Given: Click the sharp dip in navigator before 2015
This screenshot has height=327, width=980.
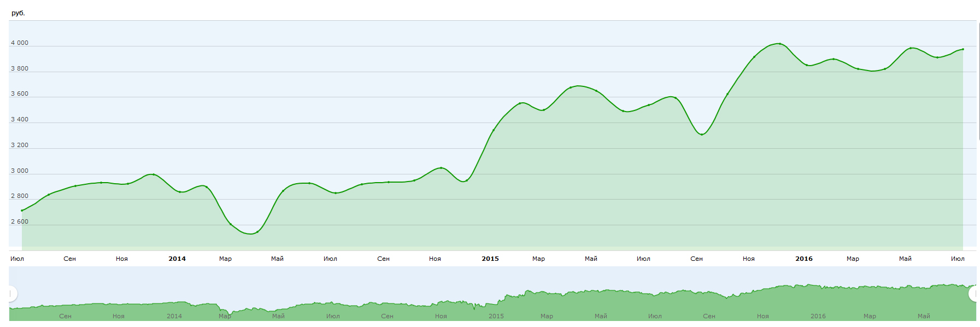Looking at the screenshot, I should pyautogui.click(x=474, y=308).
